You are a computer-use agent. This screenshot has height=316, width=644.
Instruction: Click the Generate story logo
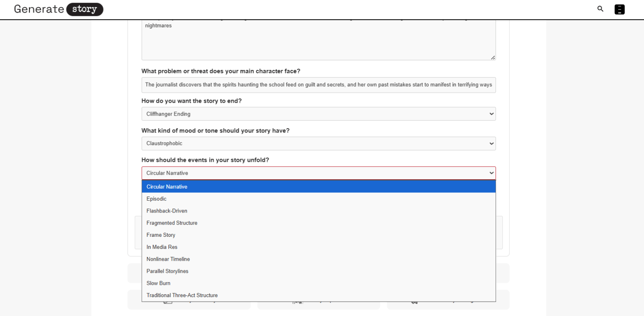[59, 9]
